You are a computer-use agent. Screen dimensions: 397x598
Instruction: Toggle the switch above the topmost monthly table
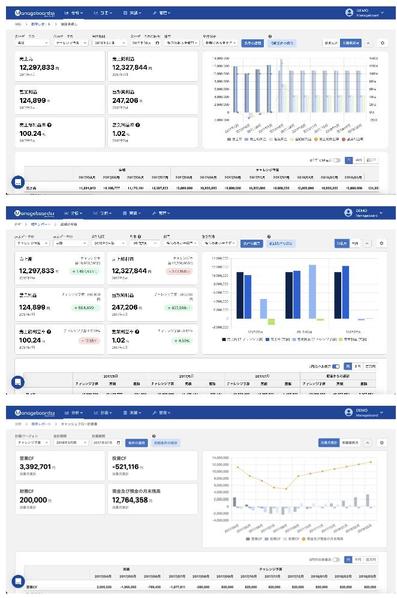coord(336,160)
